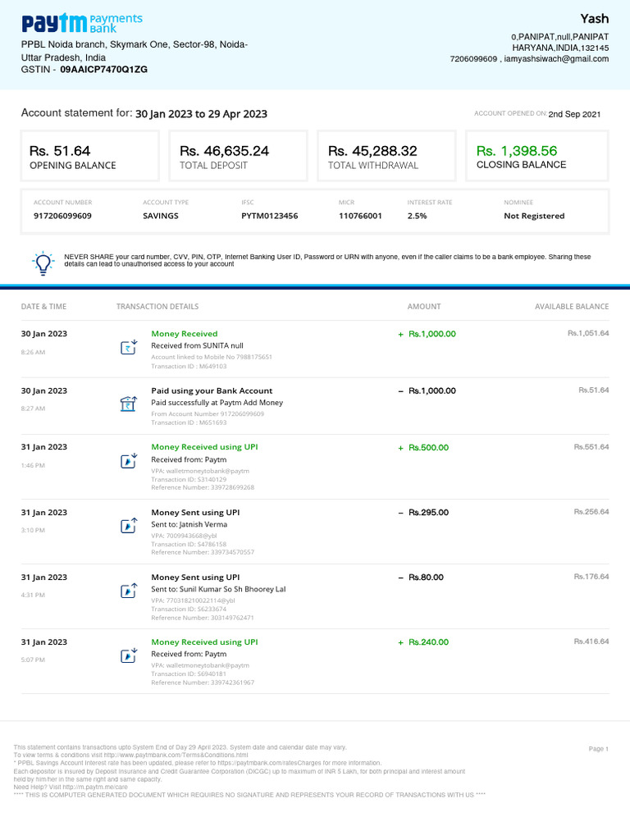Screen dimensions: 630x840
Task: Click available balance Rs.1,051.64
Action: (x=588, y=333)
